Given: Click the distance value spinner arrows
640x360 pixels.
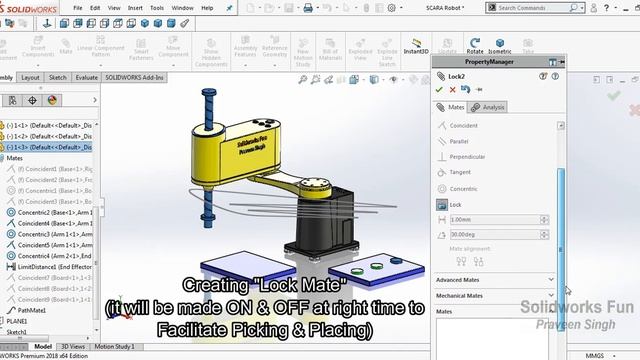Looking at the screenshot, I should coord(544,220).
